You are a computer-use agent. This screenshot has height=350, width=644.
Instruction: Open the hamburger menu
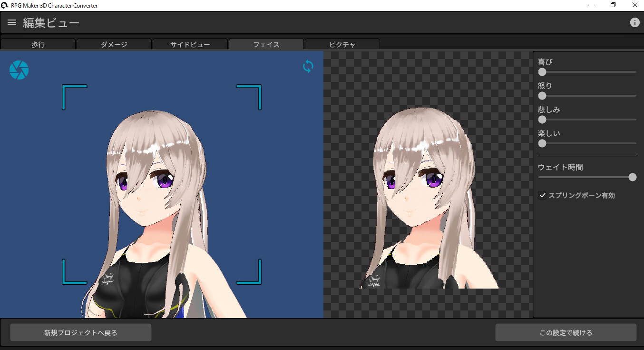pyautogui.click(x=11, y=22)
